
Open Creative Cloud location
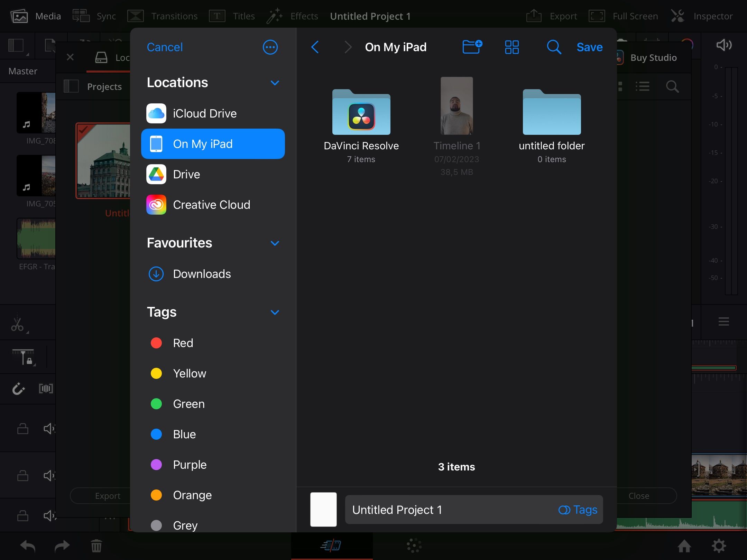click(x=211, y=205)
